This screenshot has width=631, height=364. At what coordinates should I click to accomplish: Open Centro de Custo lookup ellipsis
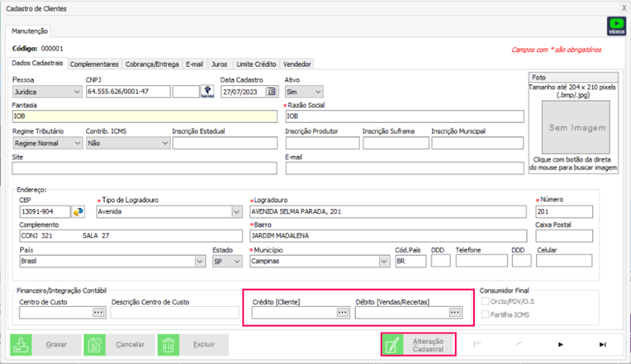[98, 313]
